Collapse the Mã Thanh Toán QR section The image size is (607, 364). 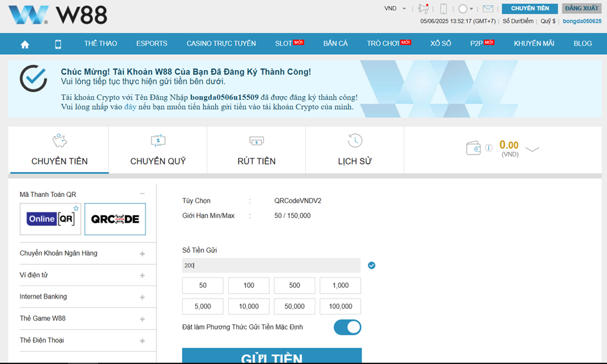(x=143, y=194)
